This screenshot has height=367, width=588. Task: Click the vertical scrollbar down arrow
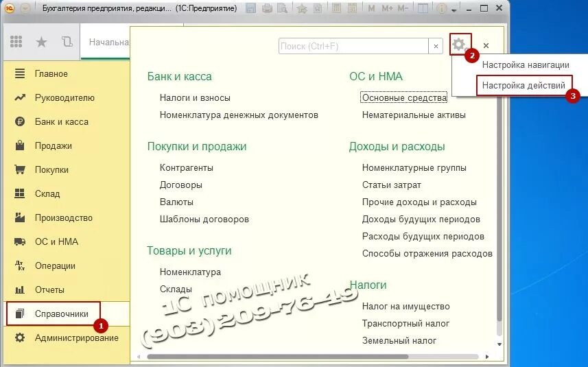(499, 344)
